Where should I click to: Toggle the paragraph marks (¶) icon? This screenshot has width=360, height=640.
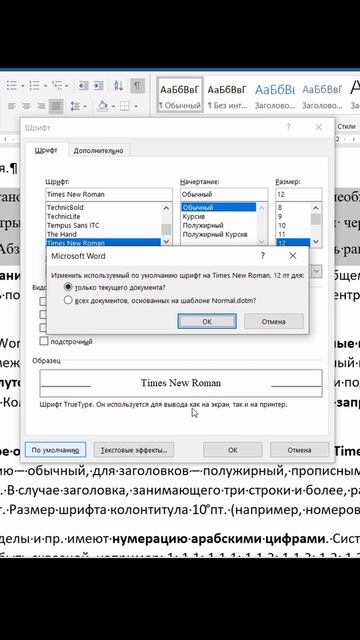click(138, 86)
